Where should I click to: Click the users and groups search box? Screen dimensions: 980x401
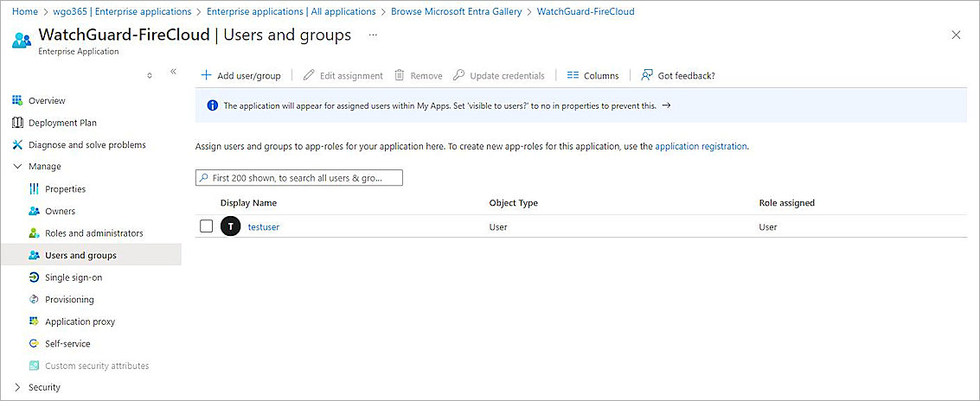pyautogui.click(x=299, y=178)
